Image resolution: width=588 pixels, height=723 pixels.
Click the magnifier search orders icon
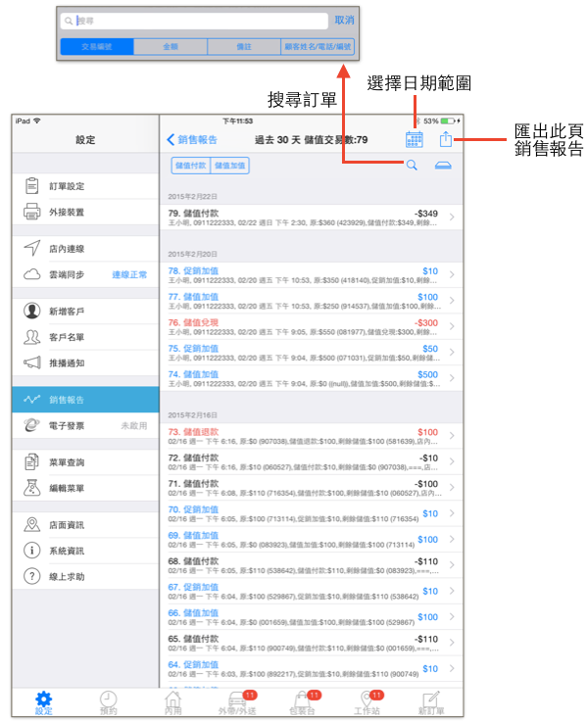(412, 165)
